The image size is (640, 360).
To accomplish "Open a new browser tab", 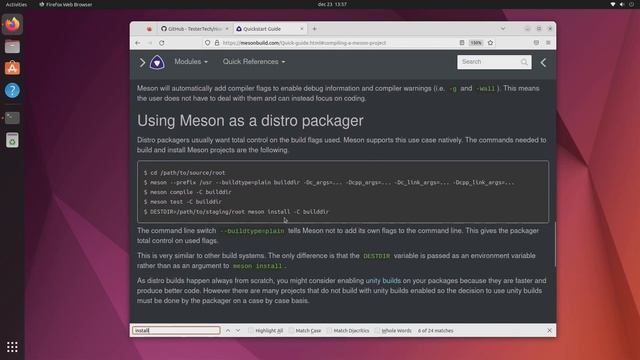I will (314, 29).
